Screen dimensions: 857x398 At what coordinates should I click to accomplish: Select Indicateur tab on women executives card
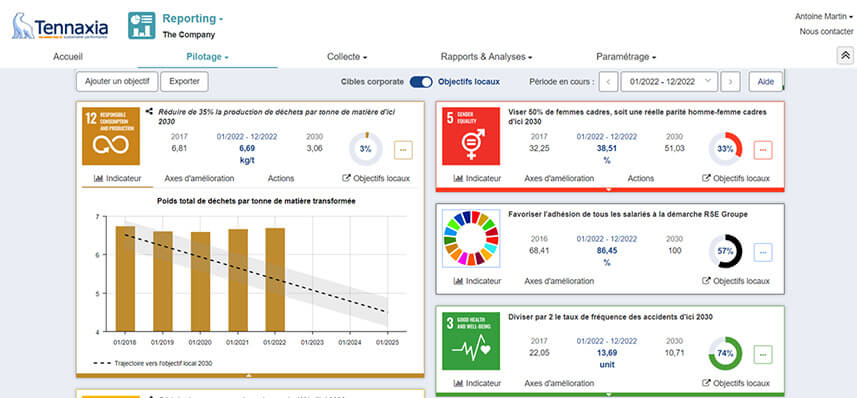click(x=477, y=178)
